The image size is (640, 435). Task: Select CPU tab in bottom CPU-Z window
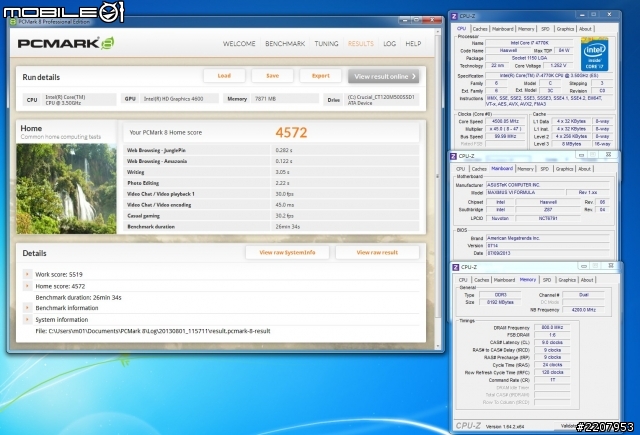tap(463, 280)
